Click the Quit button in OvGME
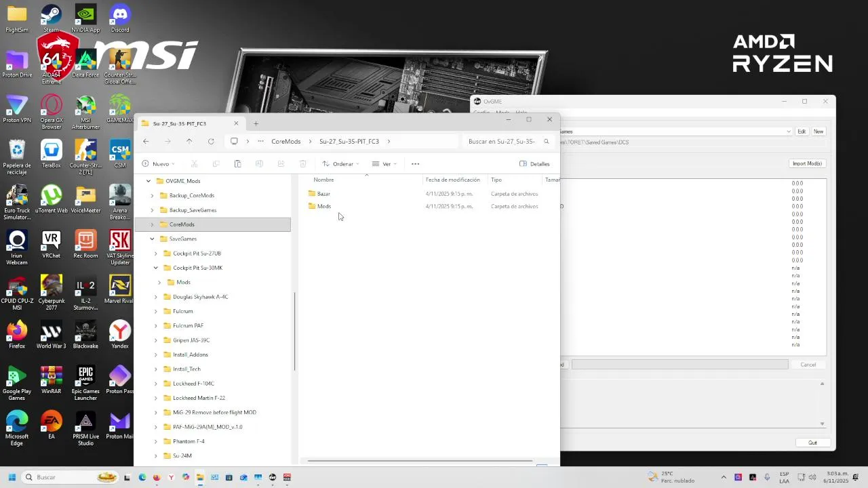 coord(812,443)
